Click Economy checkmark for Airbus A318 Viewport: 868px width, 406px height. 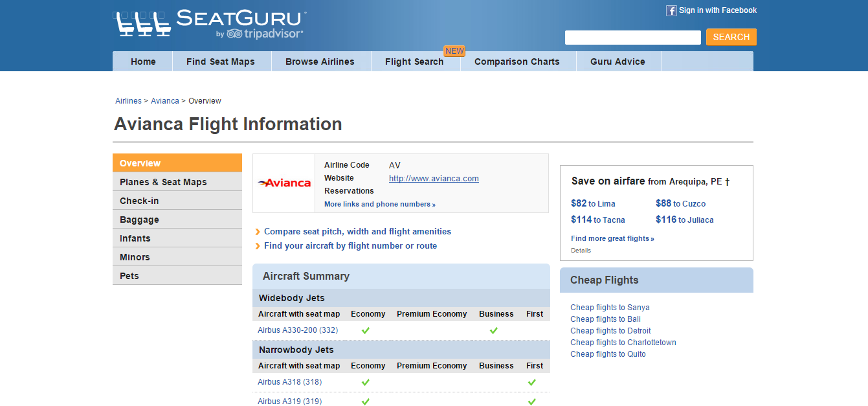366,382
